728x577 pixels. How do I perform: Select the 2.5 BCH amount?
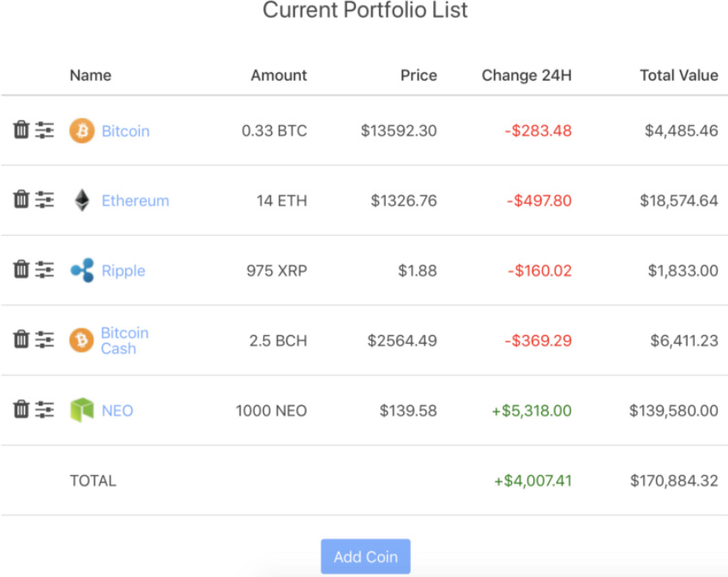pos(278,340)
